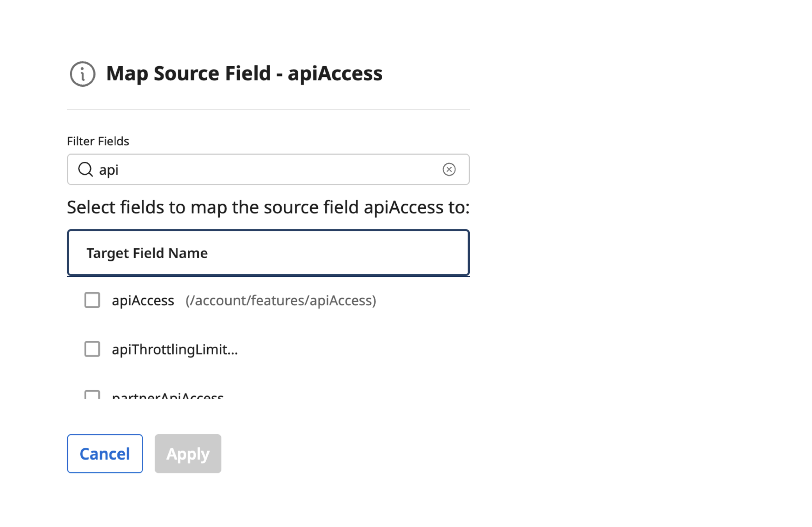Enable the apiAccess target field selection
812x527 pixels.
point(92,300)
